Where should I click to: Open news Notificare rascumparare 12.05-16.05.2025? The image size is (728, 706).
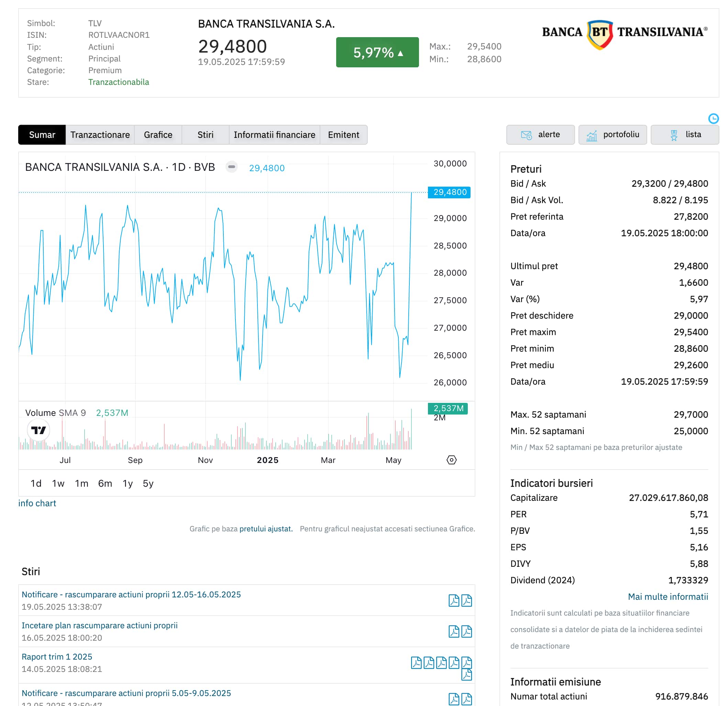(131, 594)
